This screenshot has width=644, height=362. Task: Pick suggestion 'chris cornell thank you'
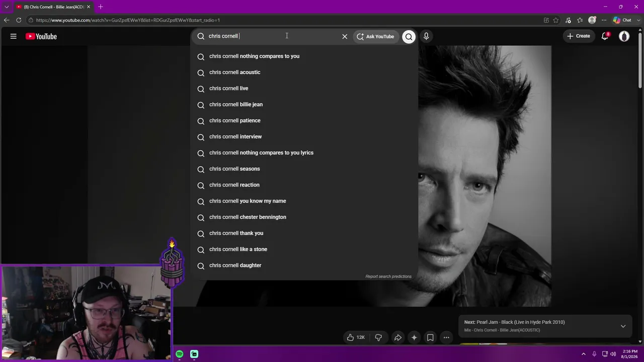click(x=304, y=233)
